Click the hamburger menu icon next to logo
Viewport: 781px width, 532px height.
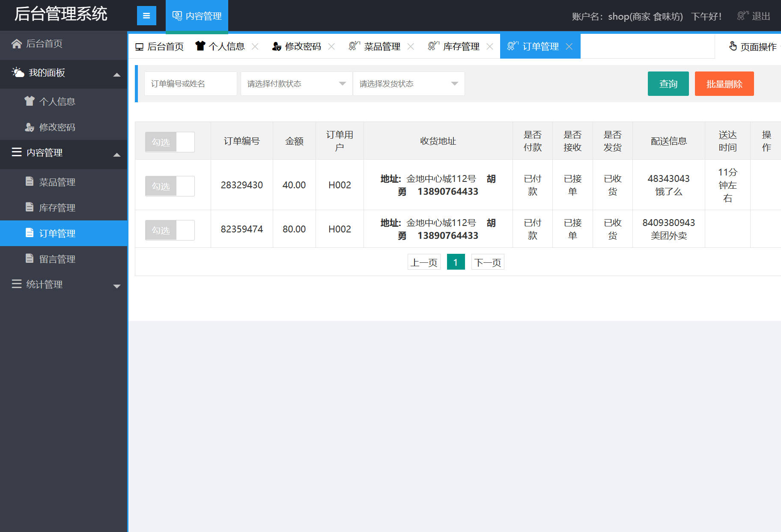tap(146, 15)
